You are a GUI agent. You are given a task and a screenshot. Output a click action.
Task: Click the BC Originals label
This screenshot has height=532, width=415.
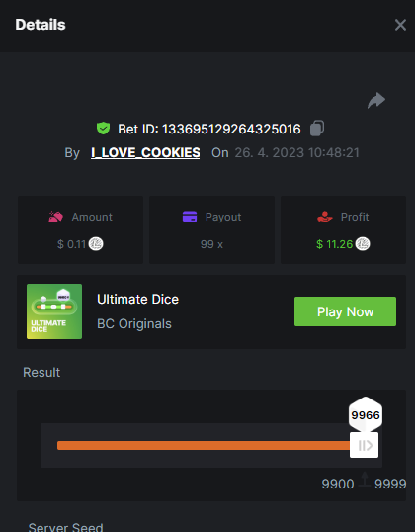pyautogui.click(x=134, y=324)
